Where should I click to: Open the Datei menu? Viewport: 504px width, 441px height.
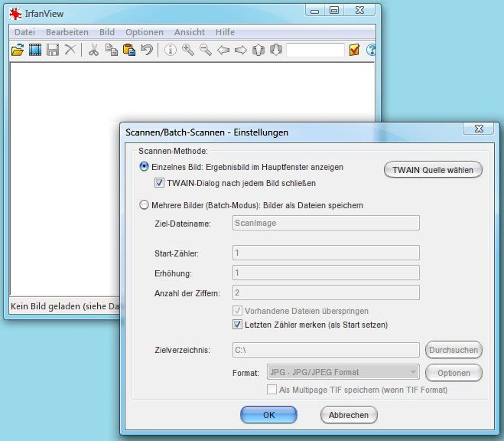coord(24,32)
